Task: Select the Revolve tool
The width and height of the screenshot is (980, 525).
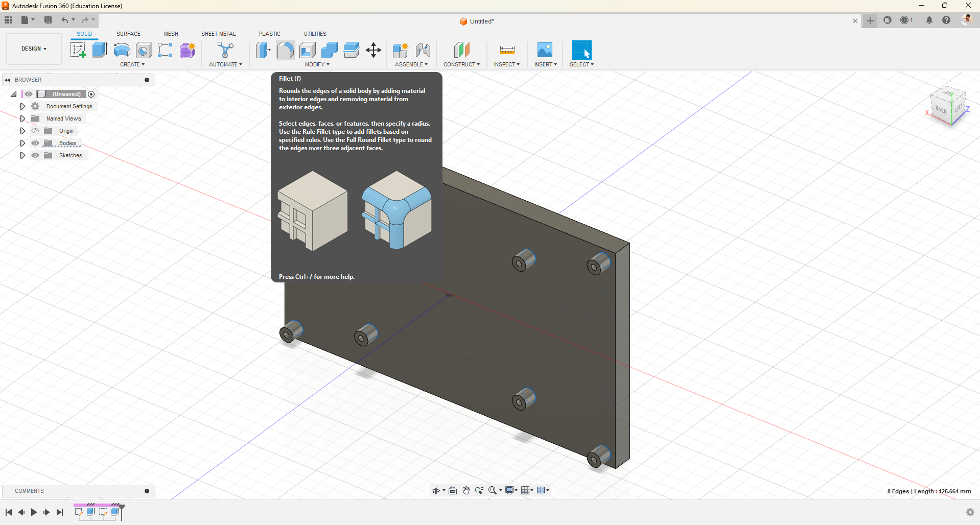Action: (x=122, y=50)
